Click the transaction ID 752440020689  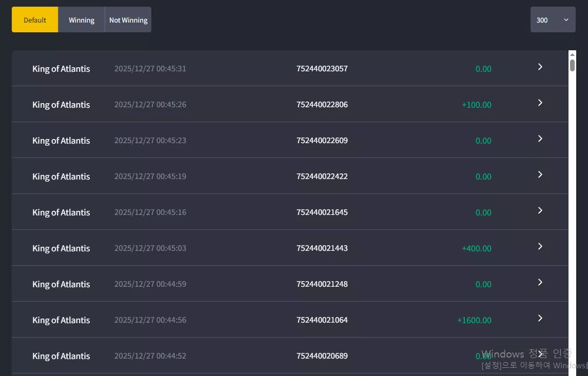(x=322, y=356)
